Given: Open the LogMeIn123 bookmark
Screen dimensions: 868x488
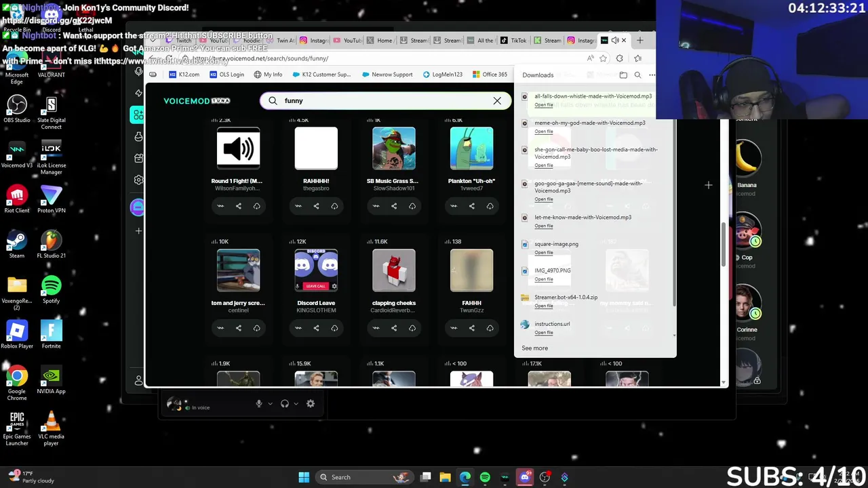Looking at the screenshot, I should tap(442, 75).
